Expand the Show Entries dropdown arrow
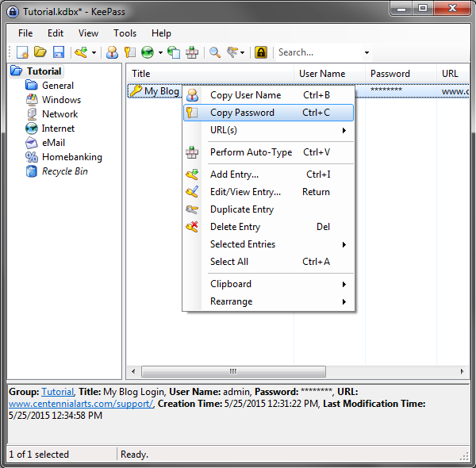Viewport: 476px width, 468px height. (x=242, y=52)
